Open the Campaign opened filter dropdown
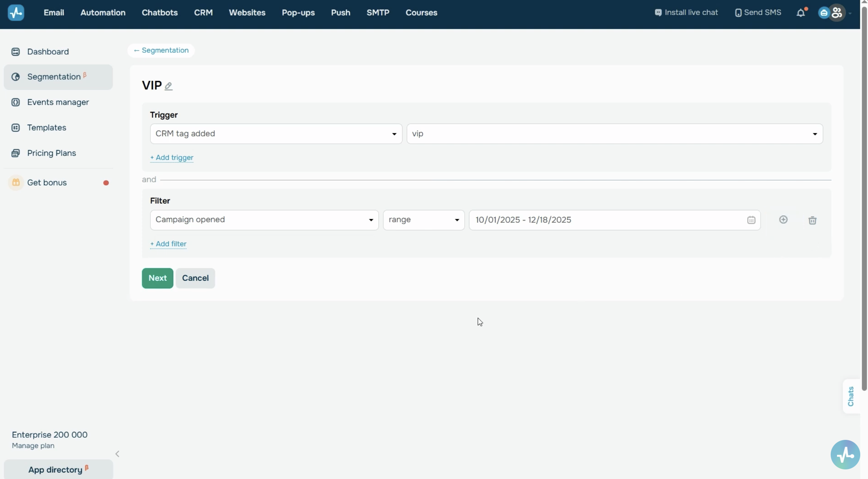Image resolution: width=868 pixels, height=479 pixels. tap(264, 220)
